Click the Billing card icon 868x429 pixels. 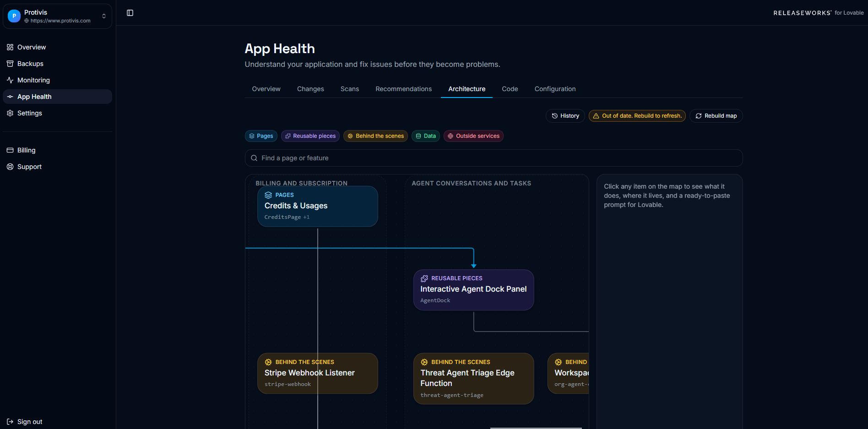(x=10, y=150)
